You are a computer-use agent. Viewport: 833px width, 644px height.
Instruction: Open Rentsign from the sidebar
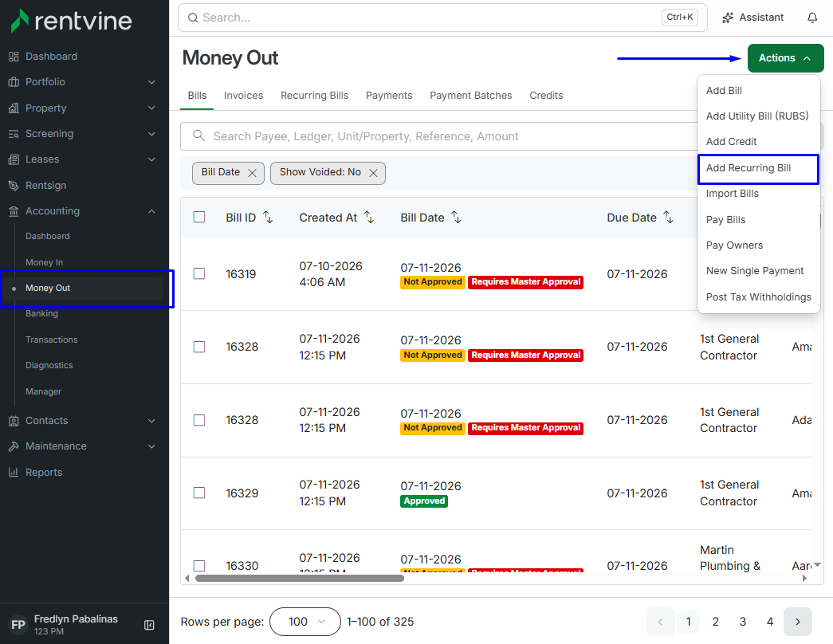(45, 186)
